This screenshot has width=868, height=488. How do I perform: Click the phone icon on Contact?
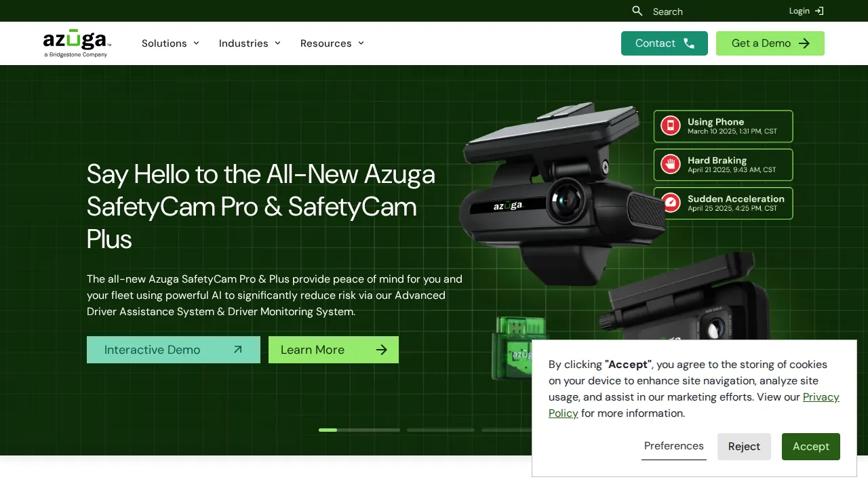click(689, 43)
